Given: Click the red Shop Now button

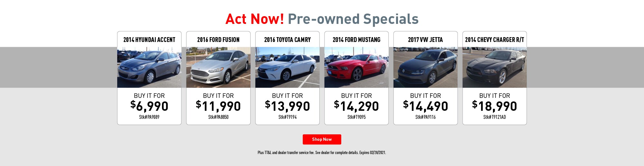Looking at the screenshot, I should coord(322,139).
